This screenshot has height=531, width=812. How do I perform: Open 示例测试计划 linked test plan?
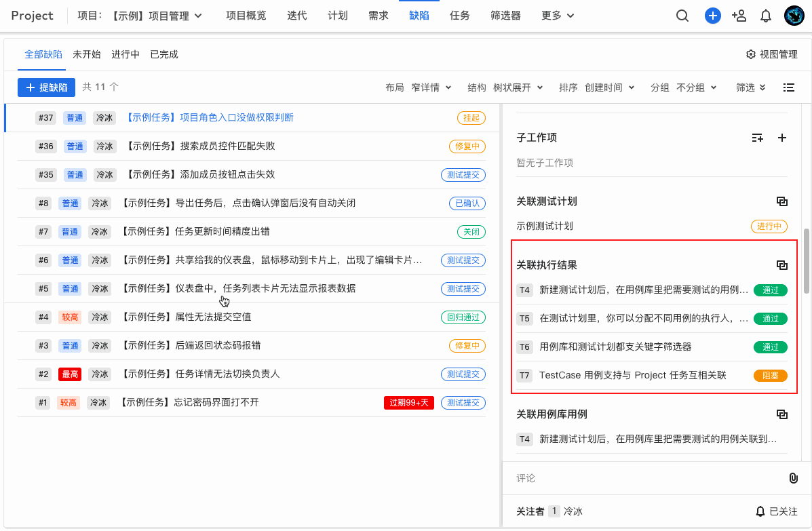tap(545, 226)
